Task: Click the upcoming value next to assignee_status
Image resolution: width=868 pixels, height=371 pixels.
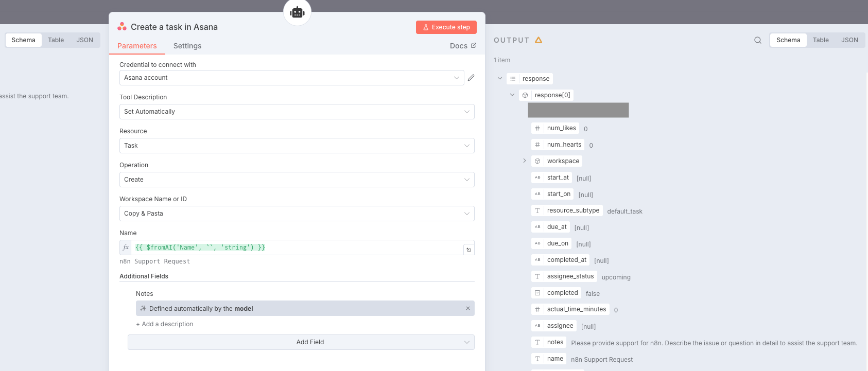Action: tap(616, 277)
